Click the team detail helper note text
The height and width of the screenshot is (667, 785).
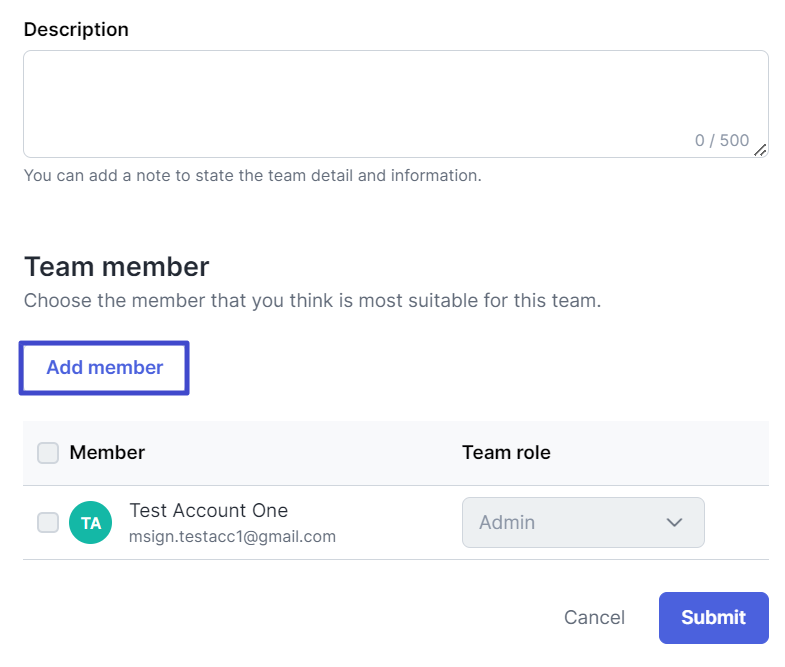(253, 175)
